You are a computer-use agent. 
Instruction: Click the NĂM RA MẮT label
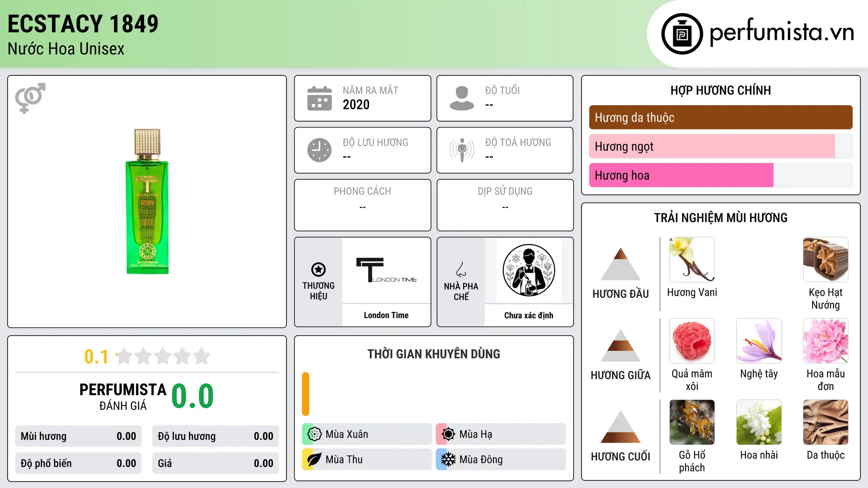[370, 90]
